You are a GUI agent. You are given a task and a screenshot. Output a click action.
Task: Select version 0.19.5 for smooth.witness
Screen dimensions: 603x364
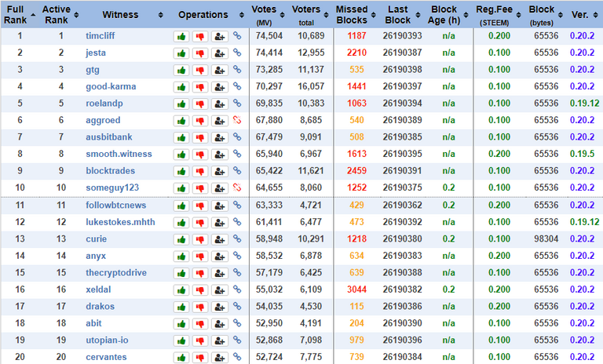coord(582,154)
